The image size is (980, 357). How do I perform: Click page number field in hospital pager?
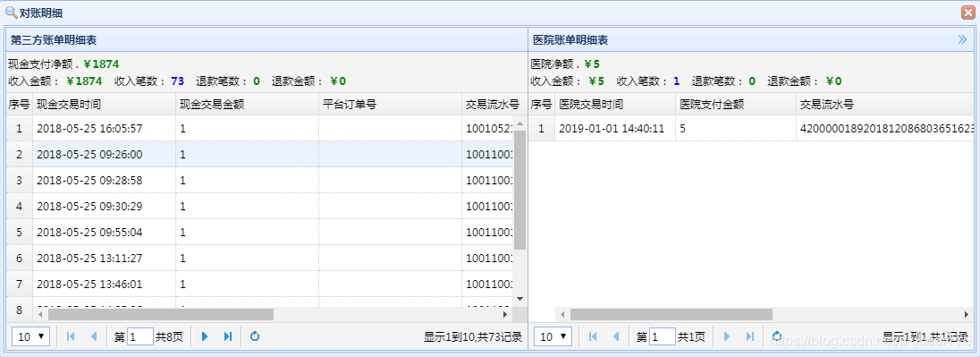click(663, 336)
